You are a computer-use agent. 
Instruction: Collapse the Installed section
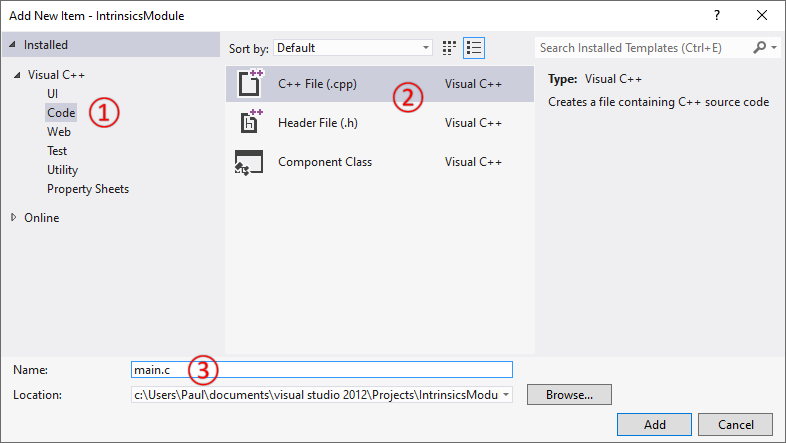(x=11, y=45)
